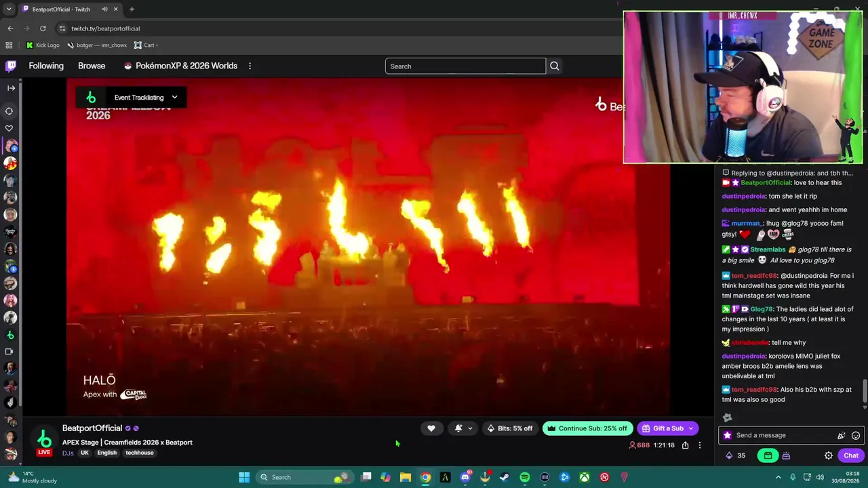Expand the Event Tracklisting dropdown
The height and width of the screenshot is (488, 868).
pos(174,98)
